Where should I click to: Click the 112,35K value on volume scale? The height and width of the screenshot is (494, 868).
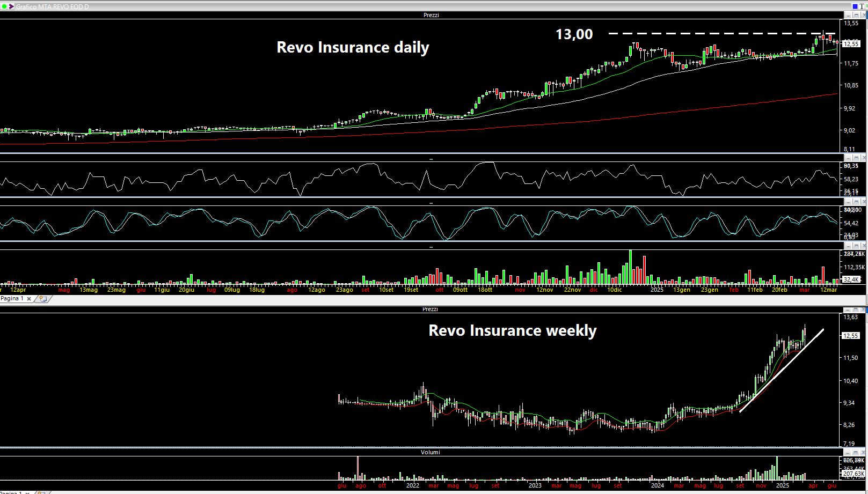pos(854,267)
